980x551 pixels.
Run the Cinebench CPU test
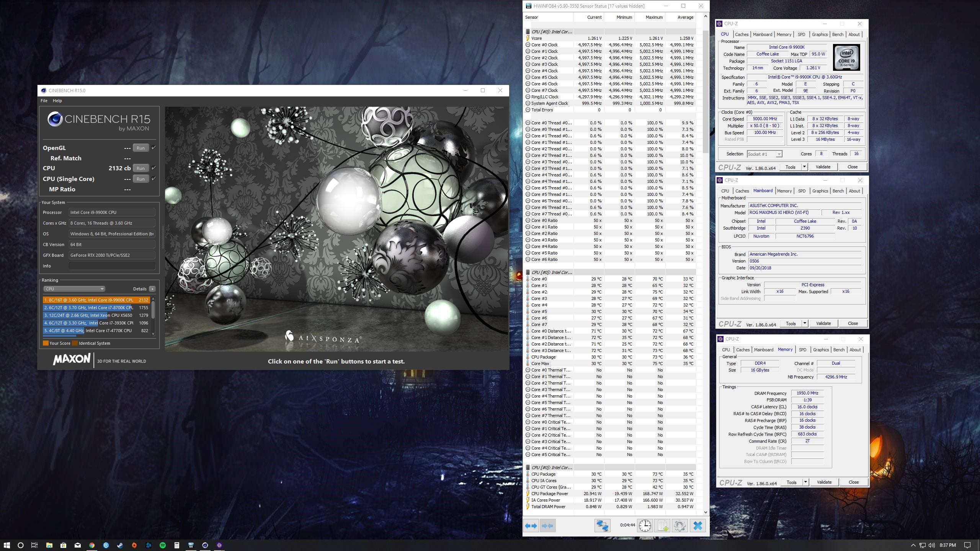tap(140, 168)
